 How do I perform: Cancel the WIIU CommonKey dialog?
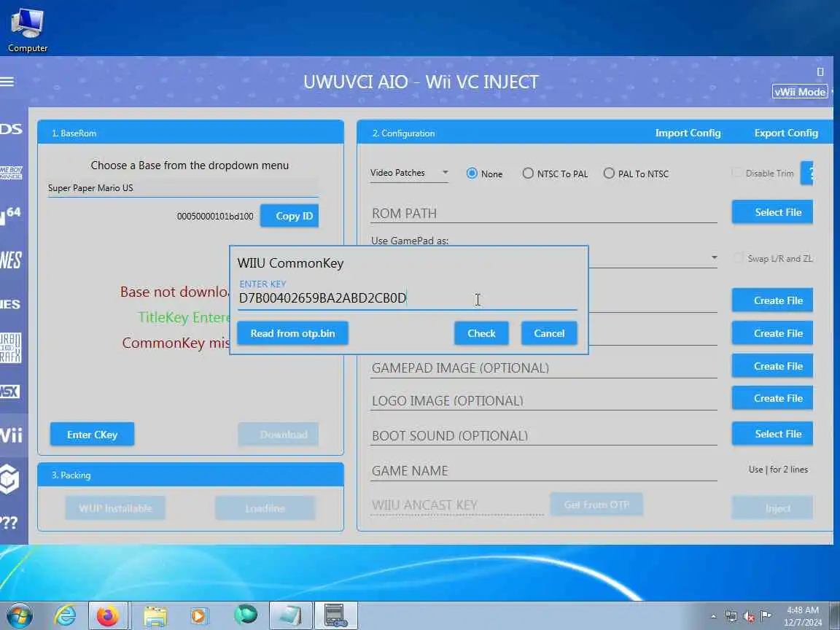pos(549,333)
